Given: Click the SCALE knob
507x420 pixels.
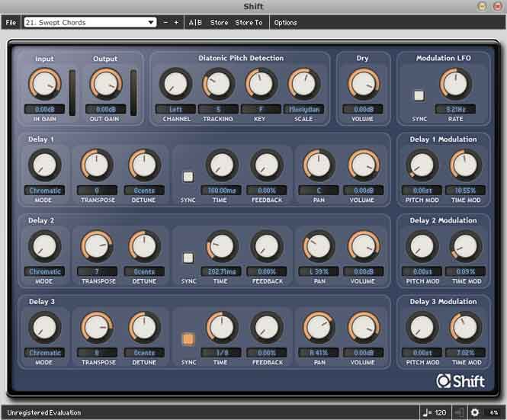Looking at the screenshot, I should coord(303,84).
